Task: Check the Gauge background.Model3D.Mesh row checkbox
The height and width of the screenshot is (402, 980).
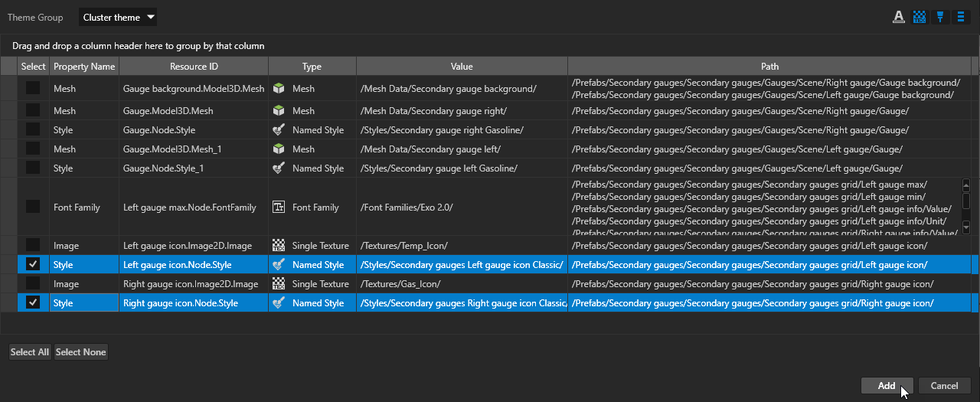Action: [x=33, y=89]
